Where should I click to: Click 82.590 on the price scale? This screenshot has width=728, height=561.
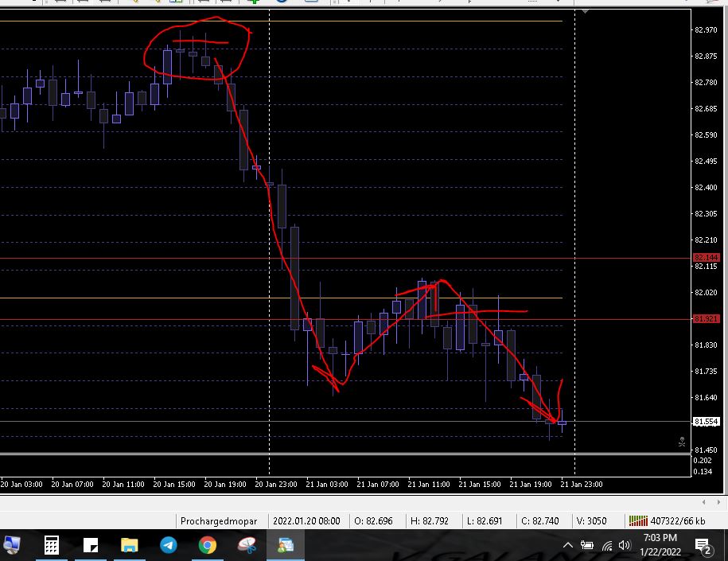point(706,134)
